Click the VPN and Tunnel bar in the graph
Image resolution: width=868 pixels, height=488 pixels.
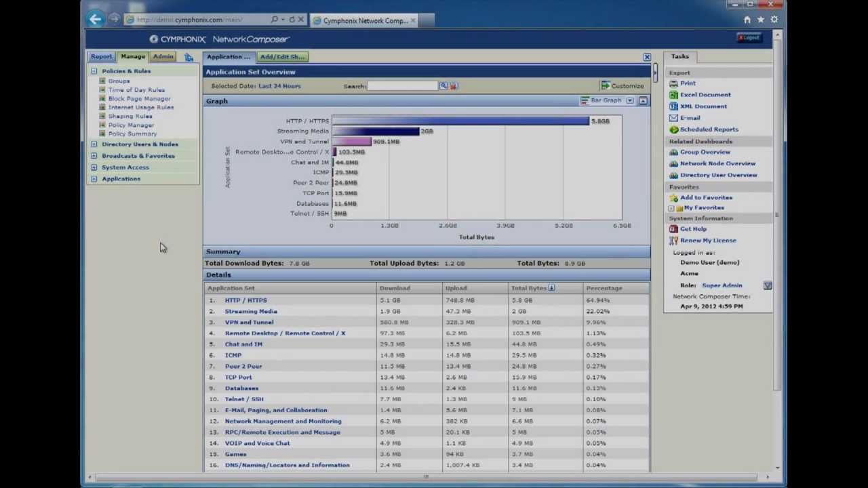click(351, 142)
